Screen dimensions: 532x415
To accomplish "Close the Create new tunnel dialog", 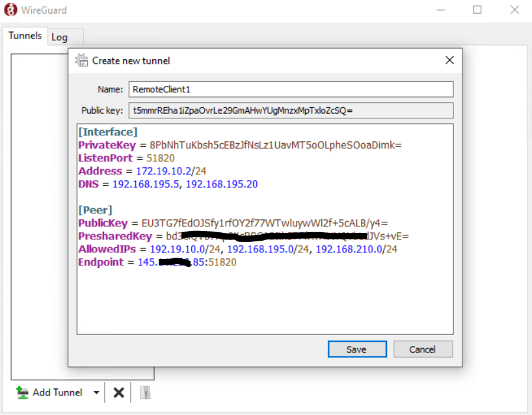I will [449, 60].
